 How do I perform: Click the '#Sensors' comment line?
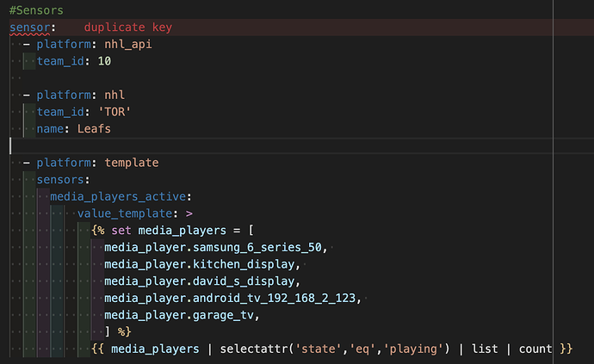tap(36, 10)
